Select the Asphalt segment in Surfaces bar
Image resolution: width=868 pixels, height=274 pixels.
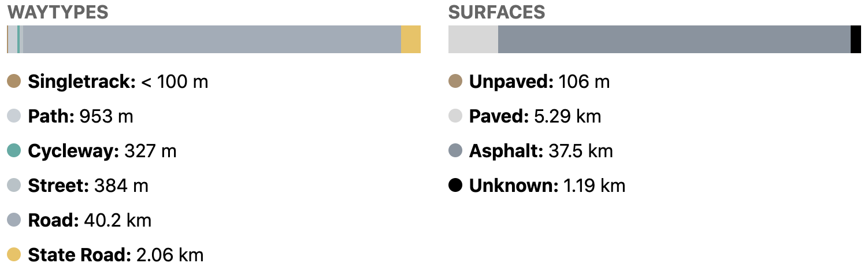[674, 39]
